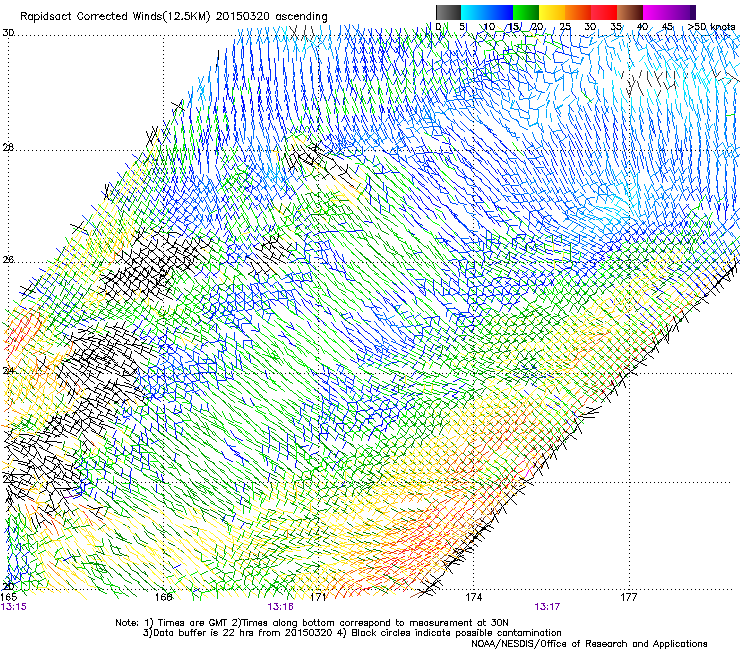
Task: Click the note 'Data buffer is 22 hrs'
Action: [x=207, y=633]
